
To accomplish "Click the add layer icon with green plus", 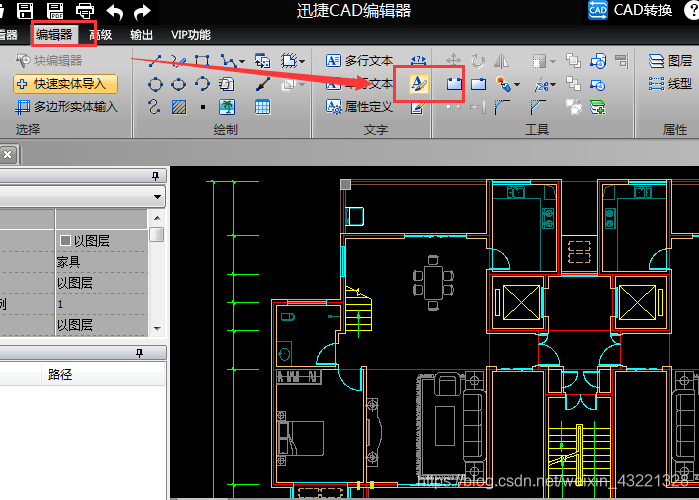I will 597,107.
